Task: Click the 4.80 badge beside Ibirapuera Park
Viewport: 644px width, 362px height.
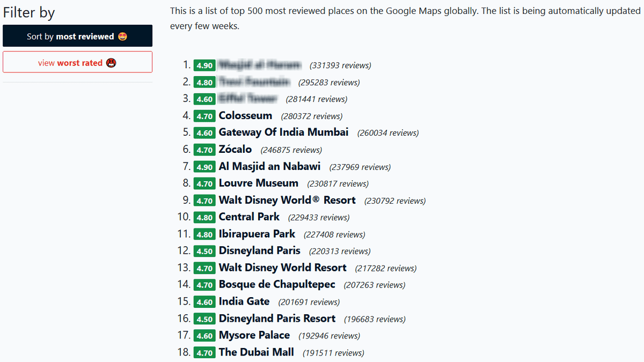Action: (204, 234)
